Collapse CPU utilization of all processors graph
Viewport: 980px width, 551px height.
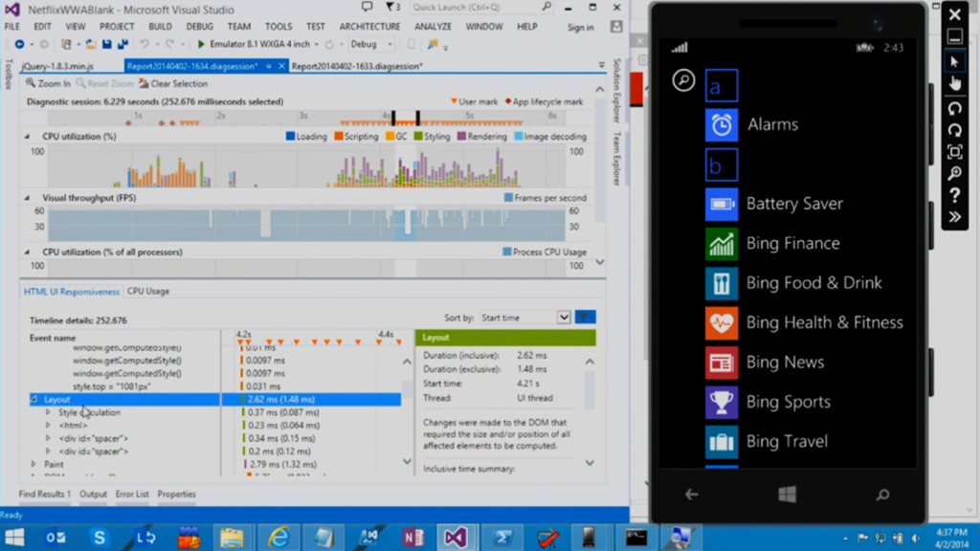tap(27, 252)
